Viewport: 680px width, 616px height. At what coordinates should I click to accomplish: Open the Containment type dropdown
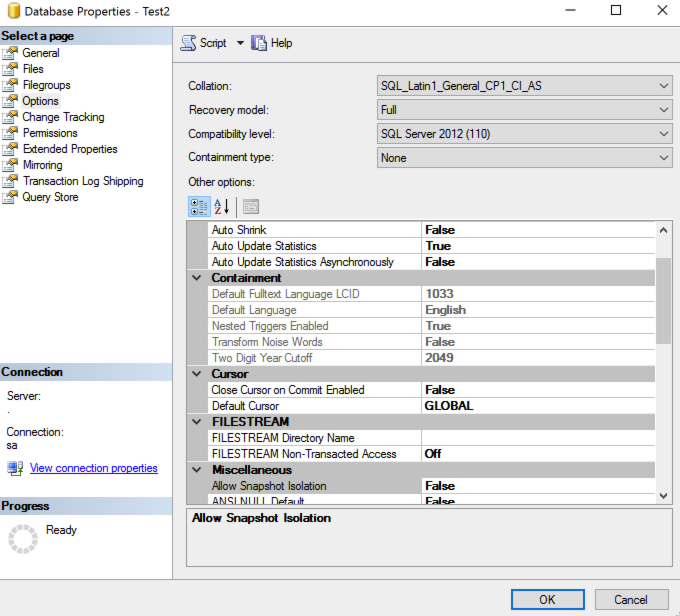pyautogui.click(x=524, y=157)
